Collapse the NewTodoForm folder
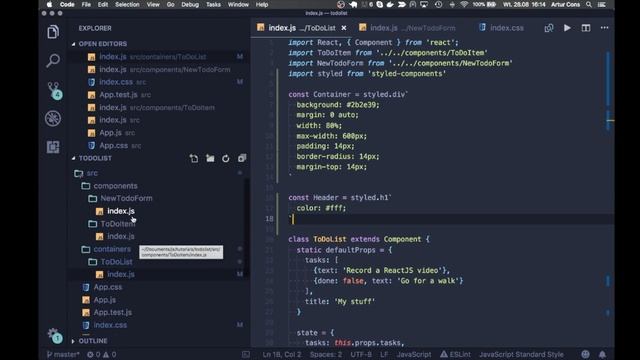640x360 pixels. 126,198
